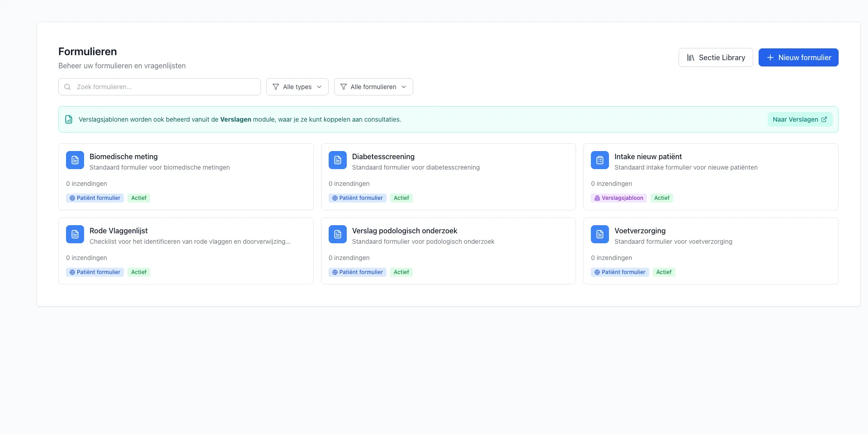This screenshot has width=868, height=435.
Task: Click the Biomedische meting form icon
Action: pyautogui.click(x=75, y=160)
